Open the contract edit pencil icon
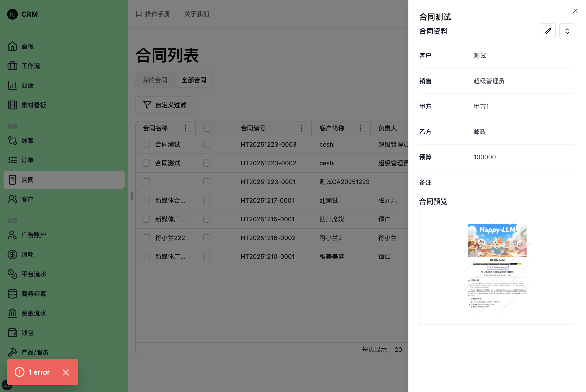The width and height of the screenshot is (586, 392). pos(548,31)
